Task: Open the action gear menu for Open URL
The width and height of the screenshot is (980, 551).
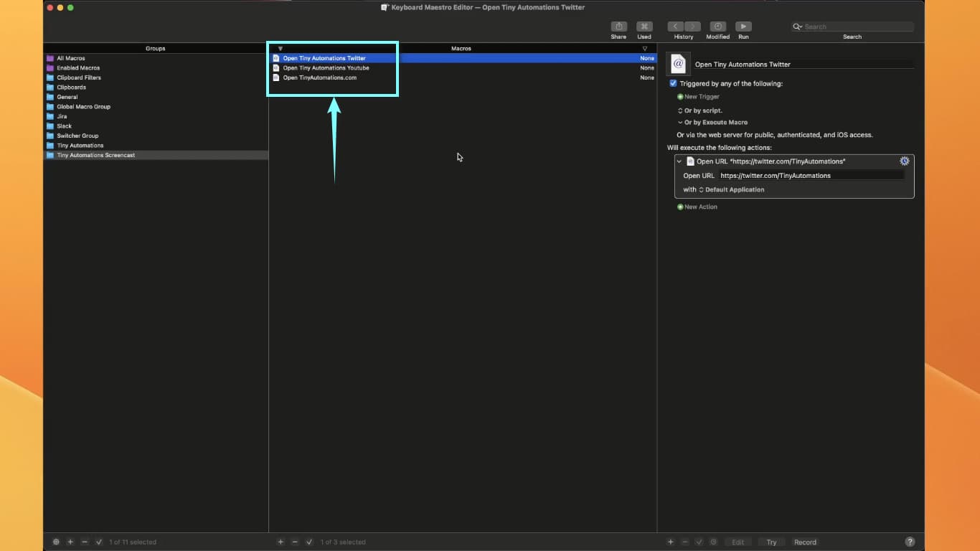Action: click(904, 161)
